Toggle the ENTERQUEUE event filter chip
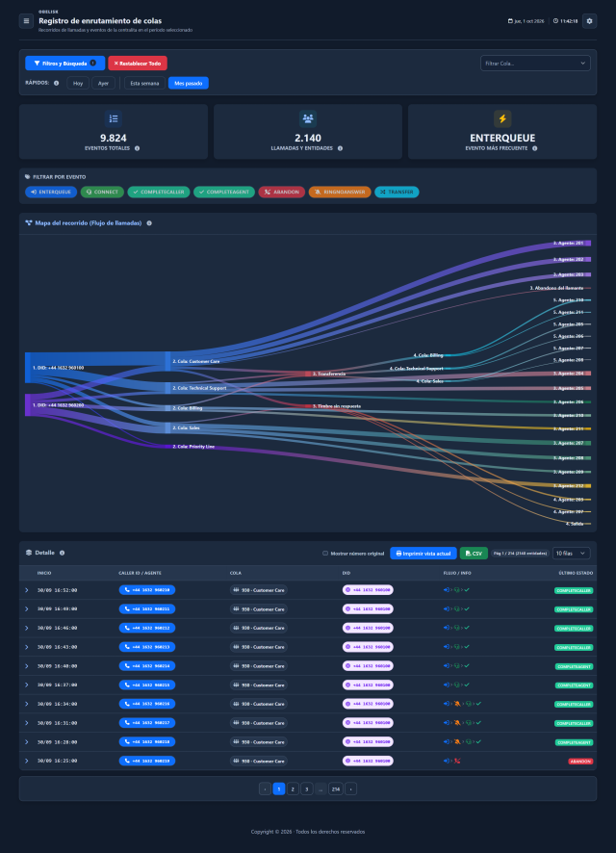The image size is (616, 853). pos(51,192)
